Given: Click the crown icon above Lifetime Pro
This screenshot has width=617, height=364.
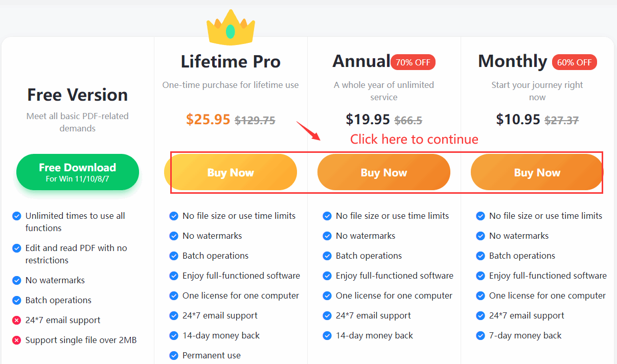Looking at the screenshot, I should [231, 28].
